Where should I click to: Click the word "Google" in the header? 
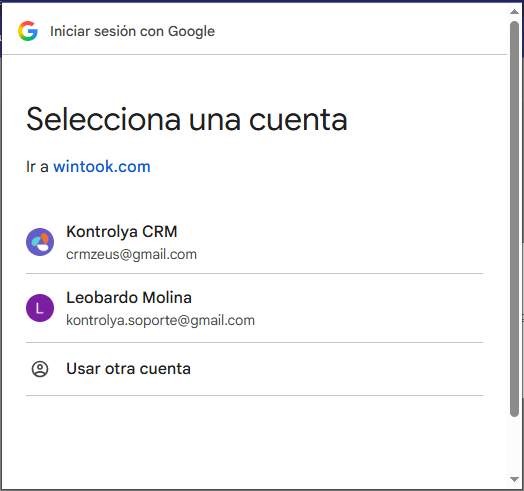(191, 31)
